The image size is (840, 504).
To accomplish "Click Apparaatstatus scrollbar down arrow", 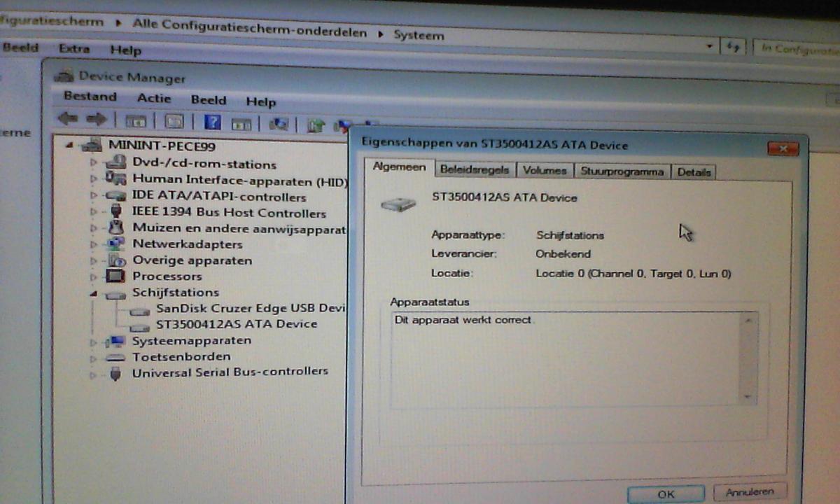I will (x=748, y=396).
